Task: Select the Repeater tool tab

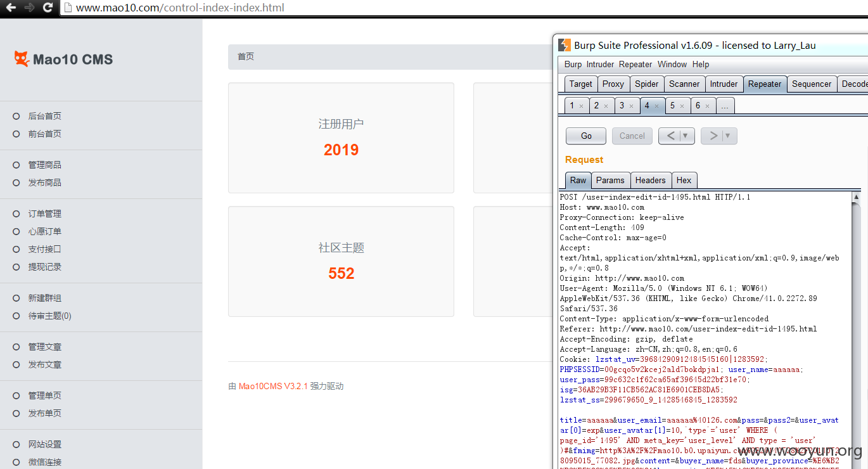Action: (x=765, y=84)
